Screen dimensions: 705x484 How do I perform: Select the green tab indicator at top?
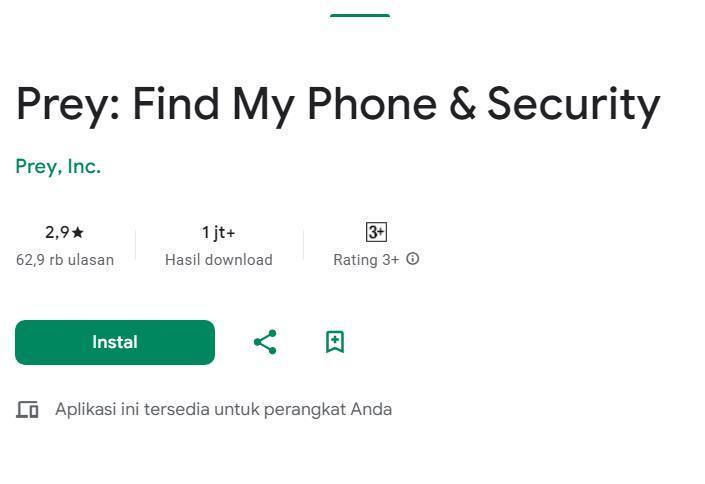[360, 15]
